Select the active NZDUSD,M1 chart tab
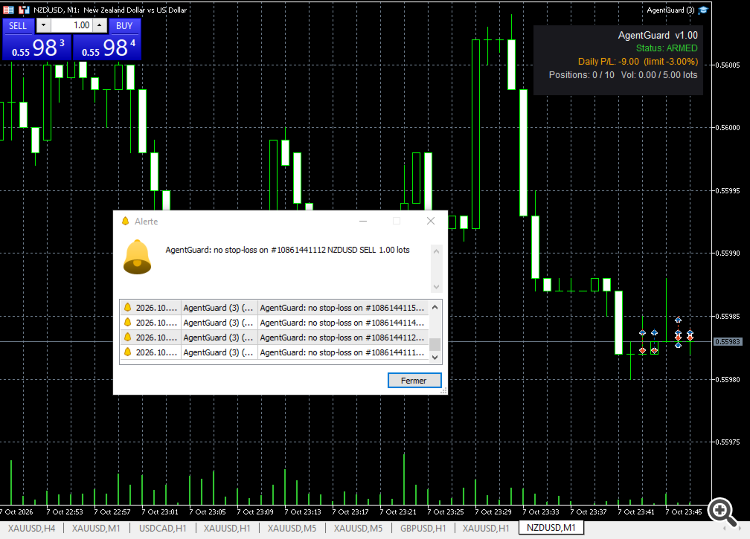Screen dimensions: 750x539 click(x=551, y=528)
